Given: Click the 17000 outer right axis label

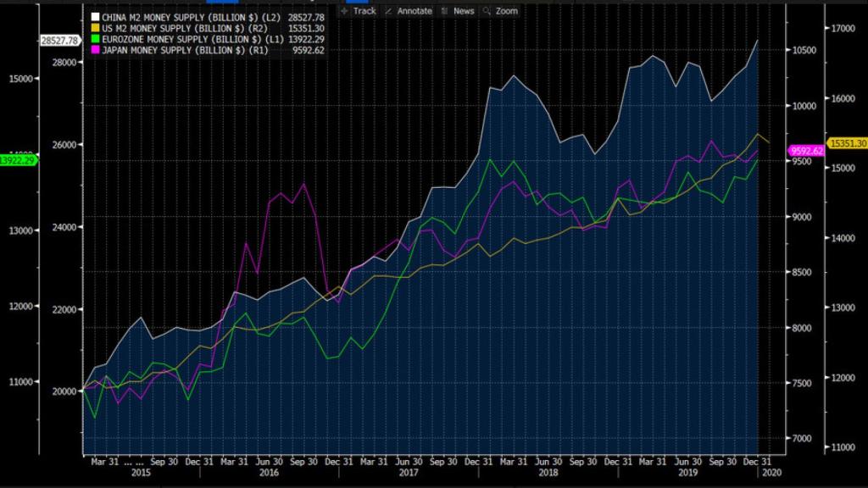Looking at the screenshot, I should click(843, 29).
